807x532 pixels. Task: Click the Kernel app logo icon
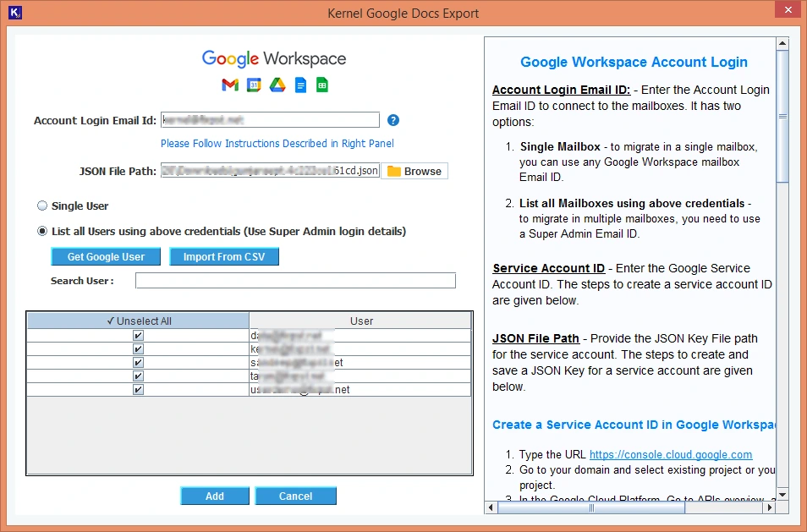pos(15,13)
